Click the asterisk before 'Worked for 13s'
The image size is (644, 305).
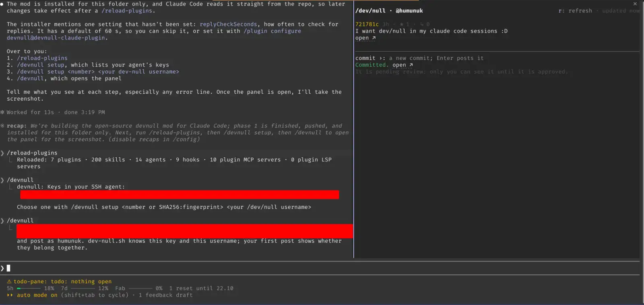point(2,112)
